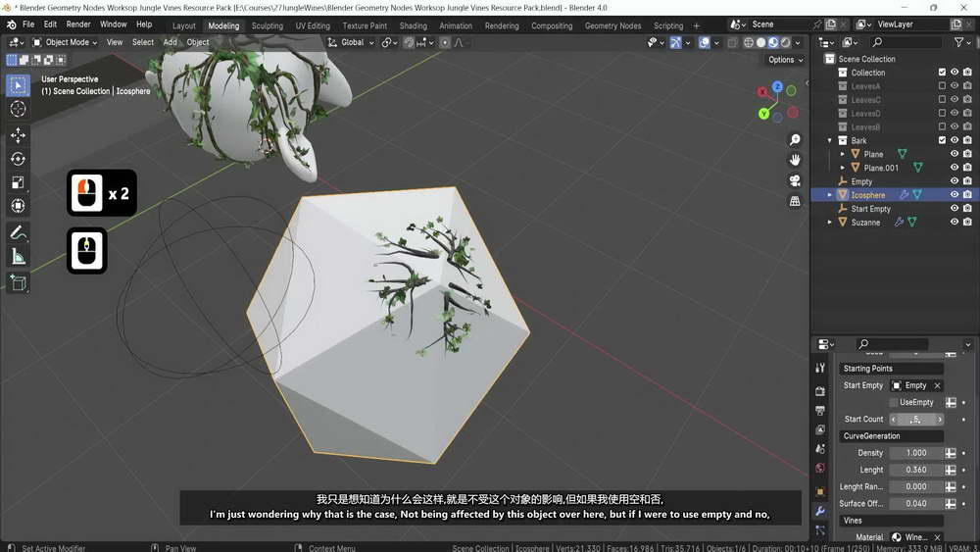Hide Suzanne with its eye icon
The width and height of the screenshot is (980, 552).
pos(955,222)
